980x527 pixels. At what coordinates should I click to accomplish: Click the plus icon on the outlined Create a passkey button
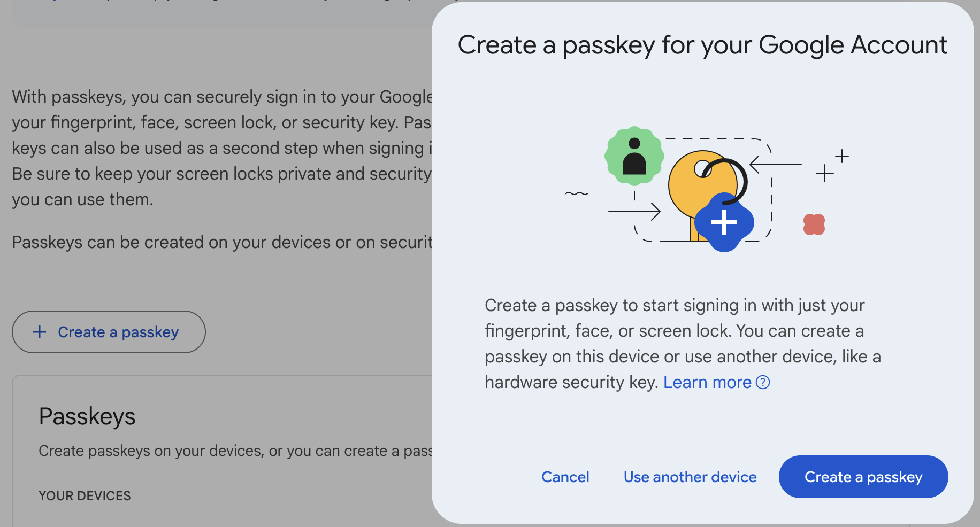click(x=39, y=332)
